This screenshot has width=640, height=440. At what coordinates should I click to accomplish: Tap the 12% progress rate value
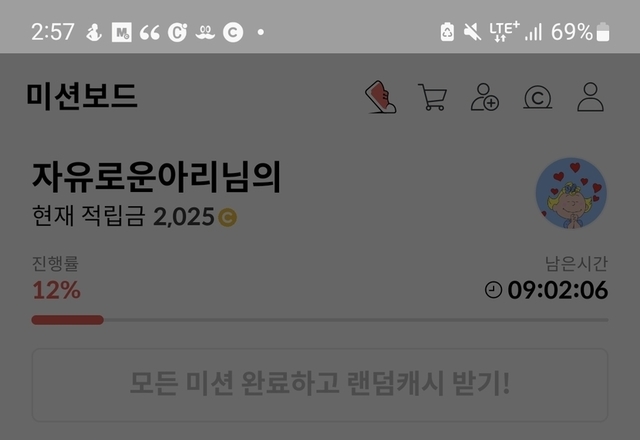click(x=56, y=290)
